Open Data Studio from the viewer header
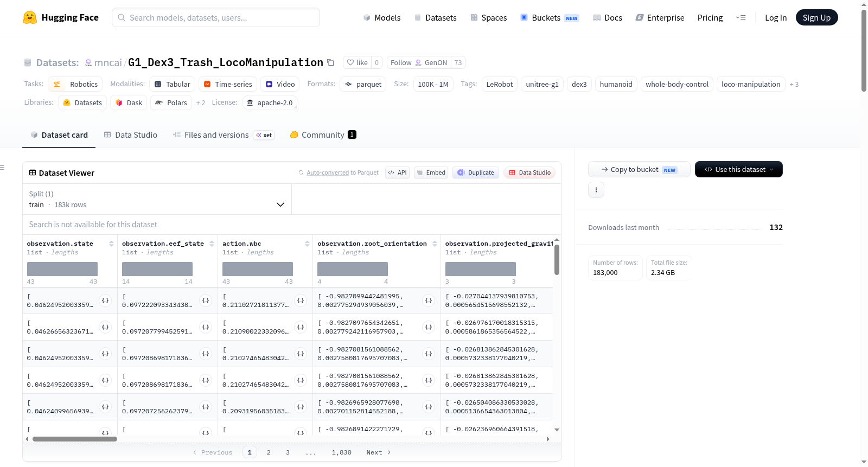The image size is (868, 467). point(529,172)
